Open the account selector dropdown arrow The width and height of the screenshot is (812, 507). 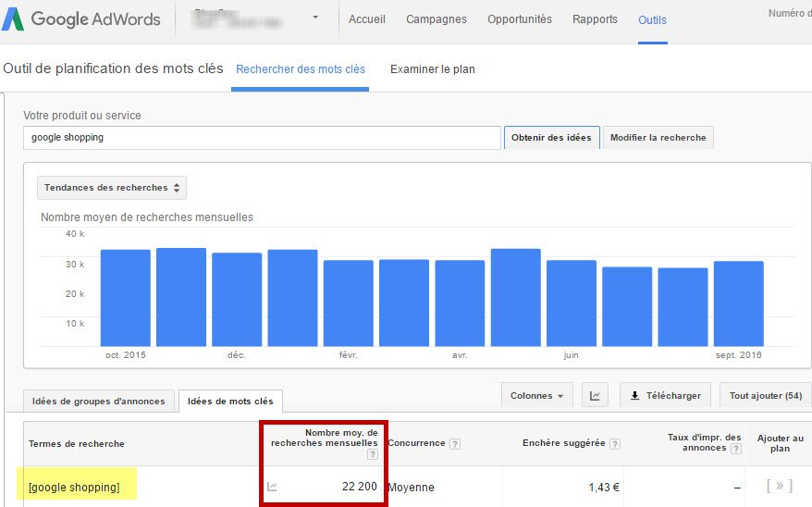click(314, 18)
